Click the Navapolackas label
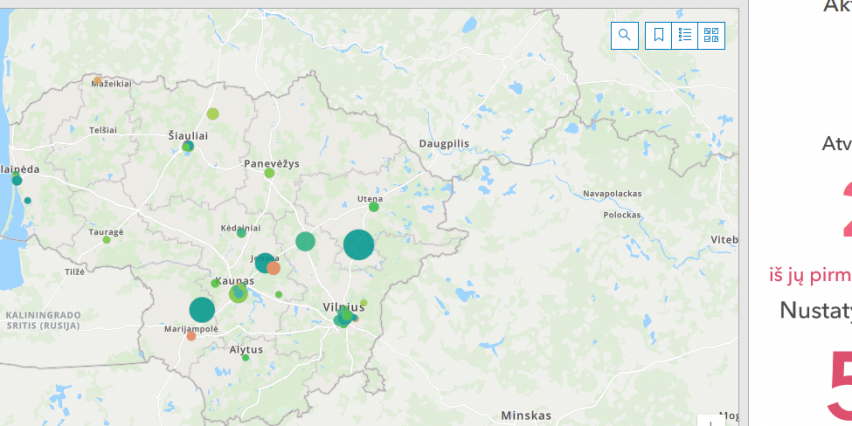Viewport: 852px width, 426px height. (612, 193)
